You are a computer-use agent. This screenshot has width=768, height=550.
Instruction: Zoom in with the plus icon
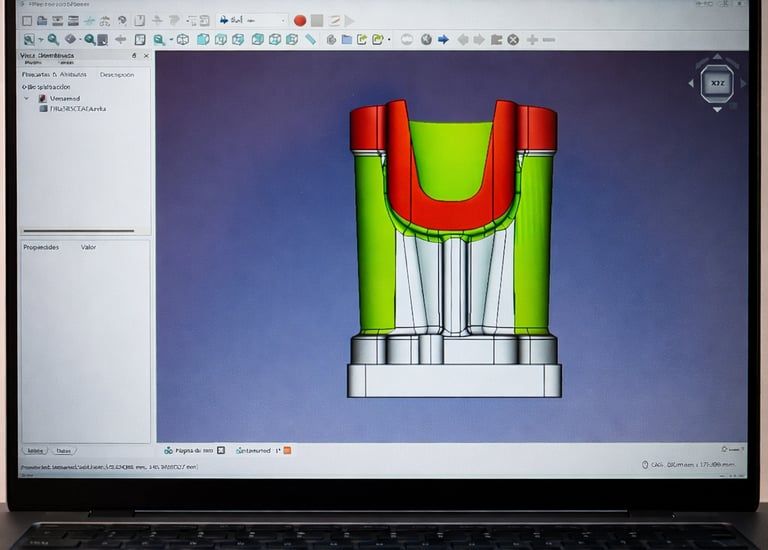pyautogui.click(x=532, y=40)
